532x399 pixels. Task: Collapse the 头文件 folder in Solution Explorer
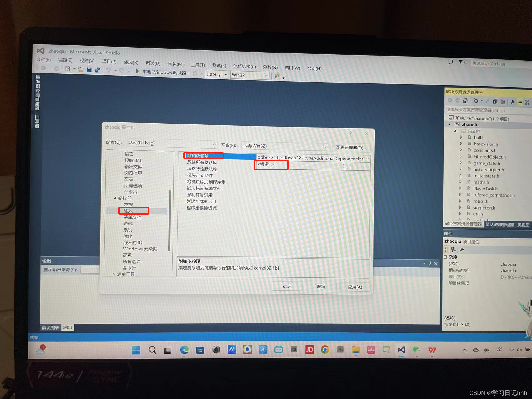pyautogui.click(x=455, y=131)
